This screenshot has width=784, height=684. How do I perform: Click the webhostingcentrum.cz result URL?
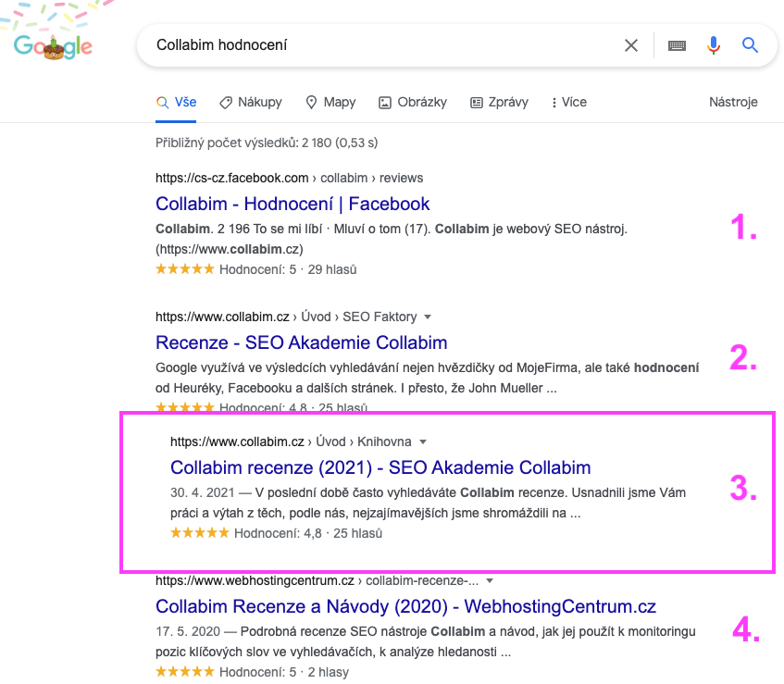pyautogui.click(x=317, y=580)
